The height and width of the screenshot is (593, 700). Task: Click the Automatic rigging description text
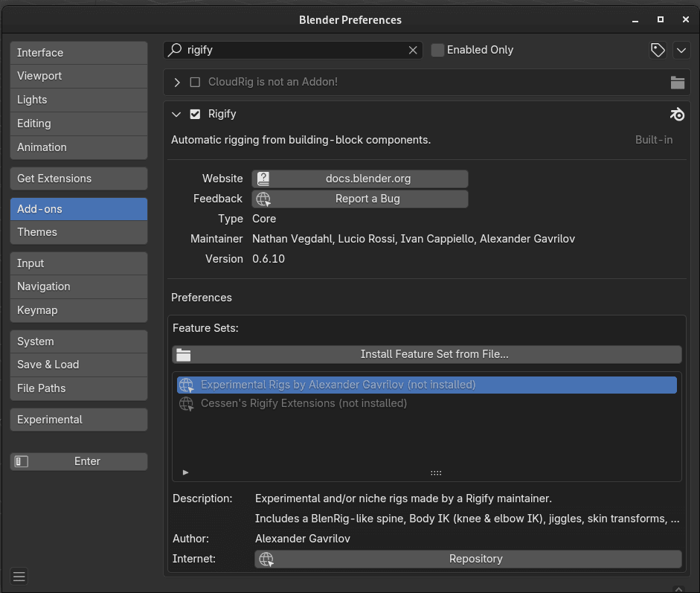click(x=301, y=140)
